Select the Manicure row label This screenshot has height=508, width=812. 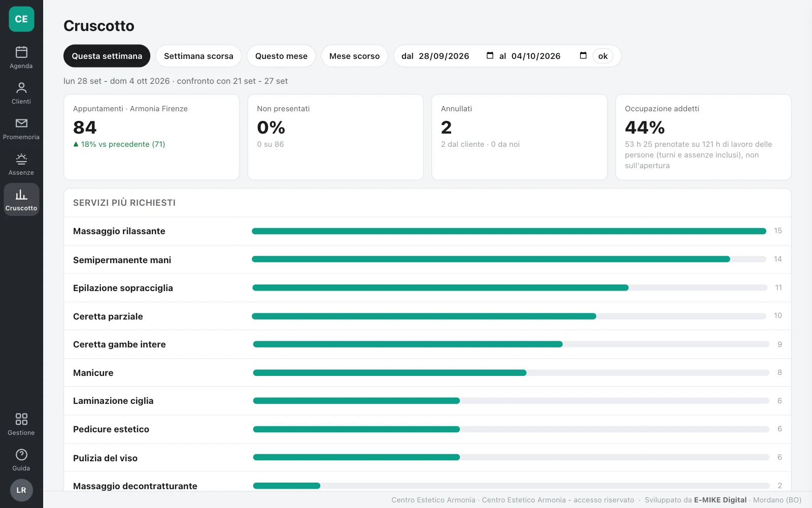coord(93,373)
